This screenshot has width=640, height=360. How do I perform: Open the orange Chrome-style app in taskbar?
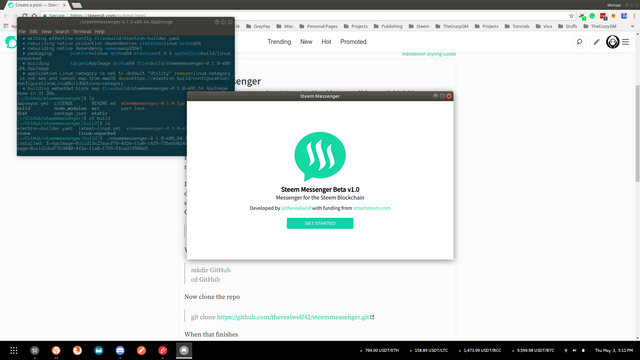click(56, 350)
